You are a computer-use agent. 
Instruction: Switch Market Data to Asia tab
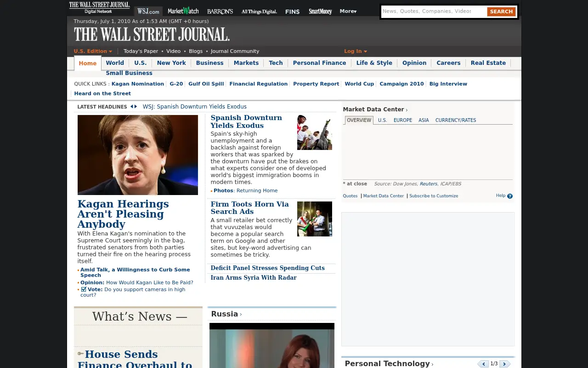[x=424, y=120]
